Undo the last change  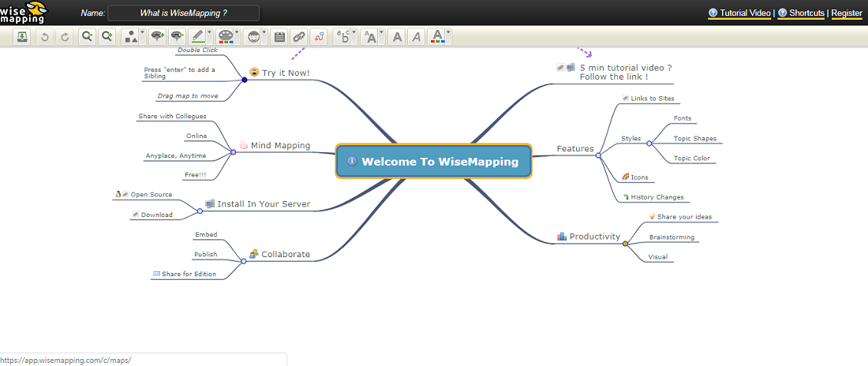pos(45,37)
